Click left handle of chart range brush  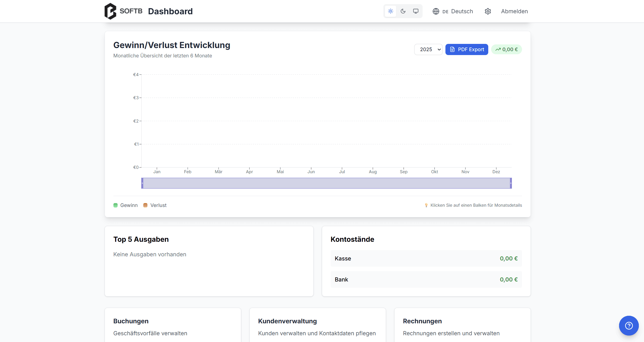142,183
